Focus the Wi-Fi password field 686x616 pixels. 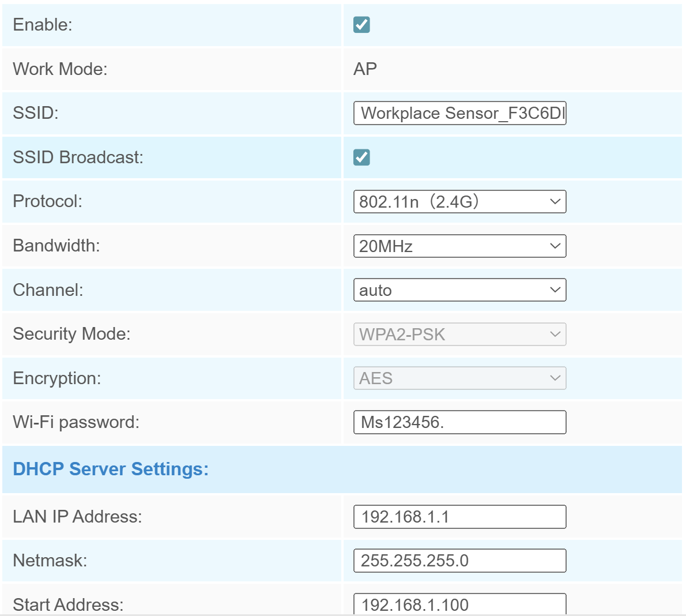click(459, 422)
